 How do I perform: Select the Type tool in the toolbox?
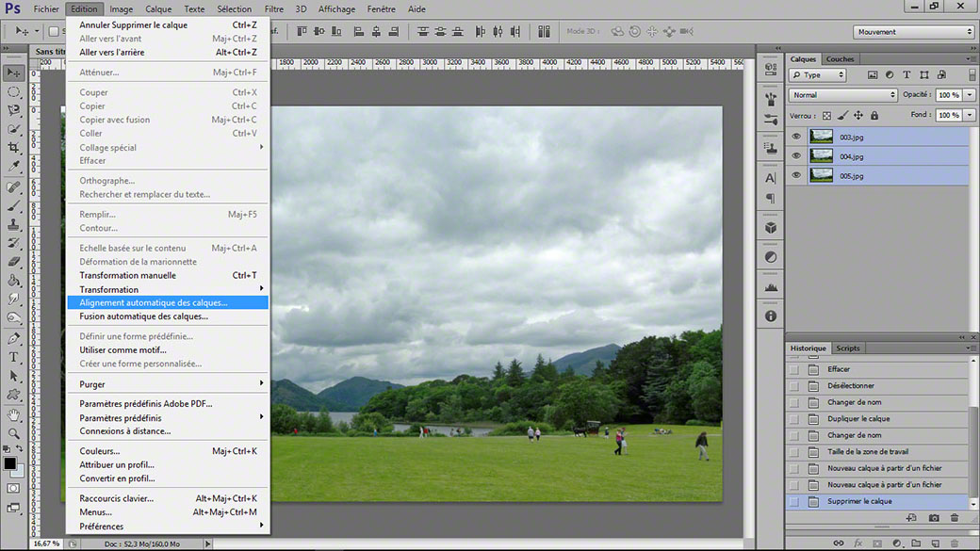click(x=13, y=357)
